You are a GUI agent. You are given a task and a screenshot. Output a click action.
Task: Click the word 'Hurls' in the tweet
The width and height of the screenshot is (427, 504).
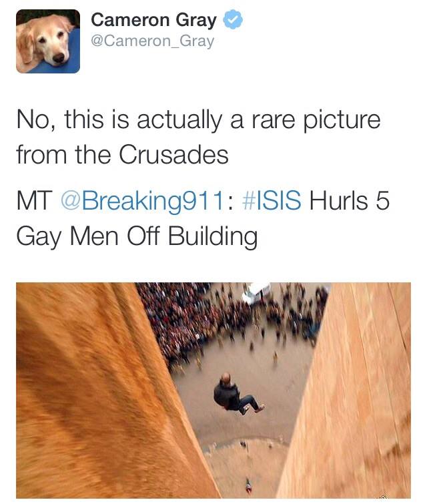(x=338, y=200)
